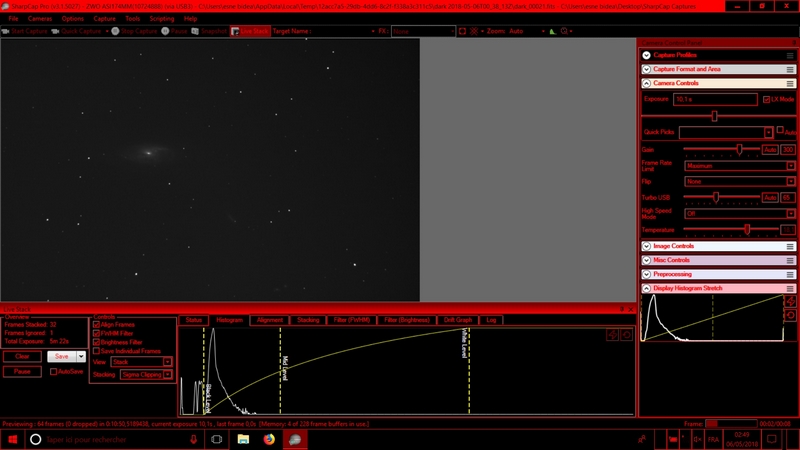The image size is (800, 450).
Task: Click the Pause button in the Live Stack panel
Action: [22, 371]
